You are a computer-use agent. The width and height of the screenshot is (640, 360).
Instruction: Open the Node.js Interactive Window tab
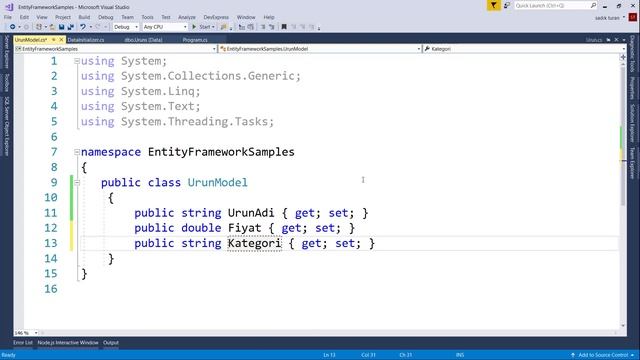(68, 343)
